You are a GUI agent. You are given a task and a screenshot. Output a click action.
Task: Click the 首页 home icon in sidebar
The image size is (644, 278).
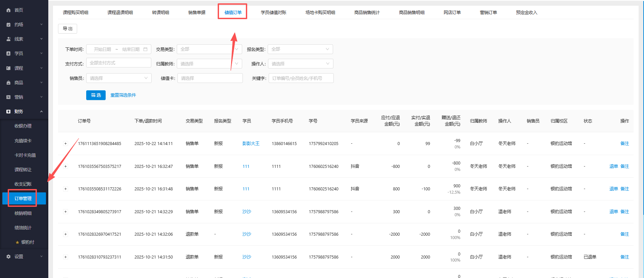pyautogui.click(x=8, y=10)
